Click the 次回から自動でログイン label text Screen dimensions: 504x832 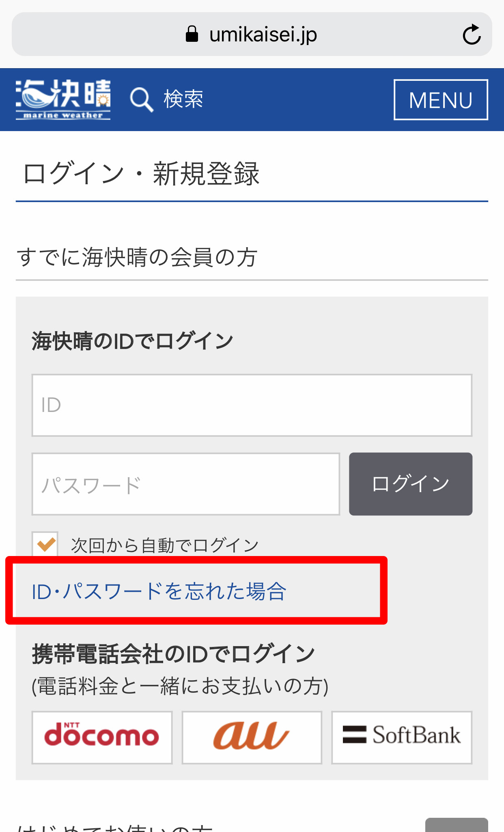[165, 545]
